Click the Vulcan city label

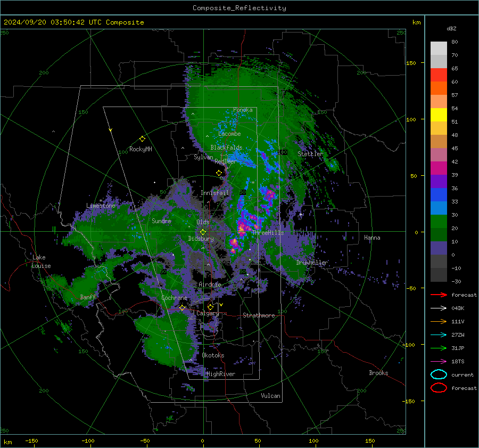click(x=270, y=396)
